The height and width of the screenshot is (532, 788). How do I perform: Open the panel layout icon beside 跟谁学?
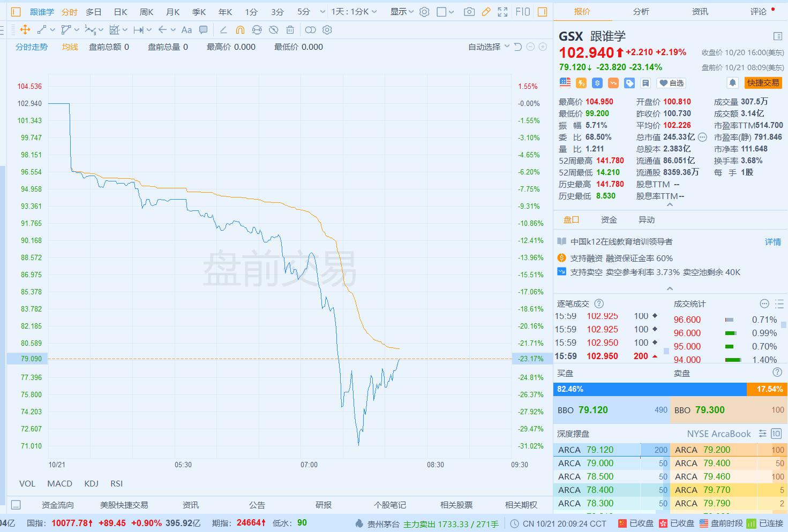(x=778, y=36)
